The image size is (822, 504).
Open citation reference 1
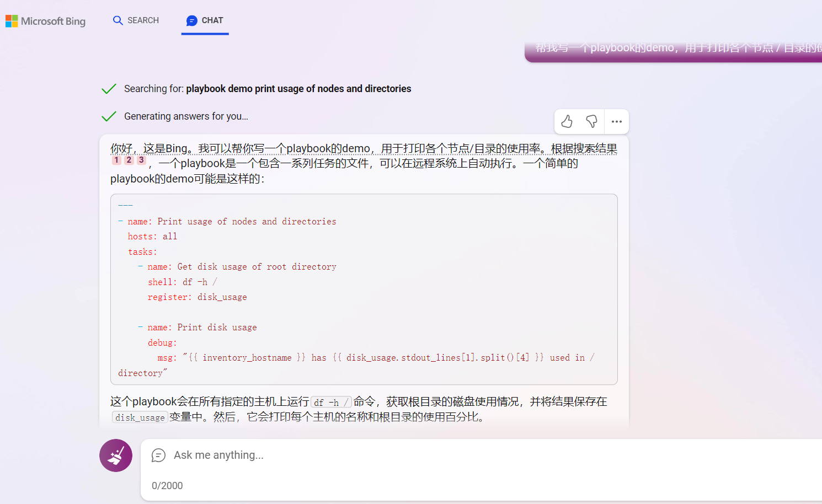coord(116,160)
